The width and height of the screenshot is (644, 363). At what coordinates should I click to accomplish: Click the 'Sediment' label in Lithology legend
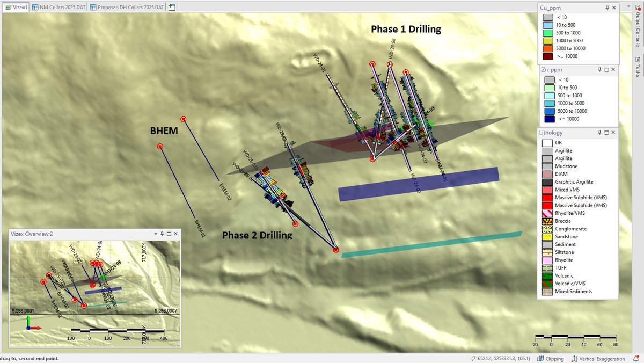(566, 244)
